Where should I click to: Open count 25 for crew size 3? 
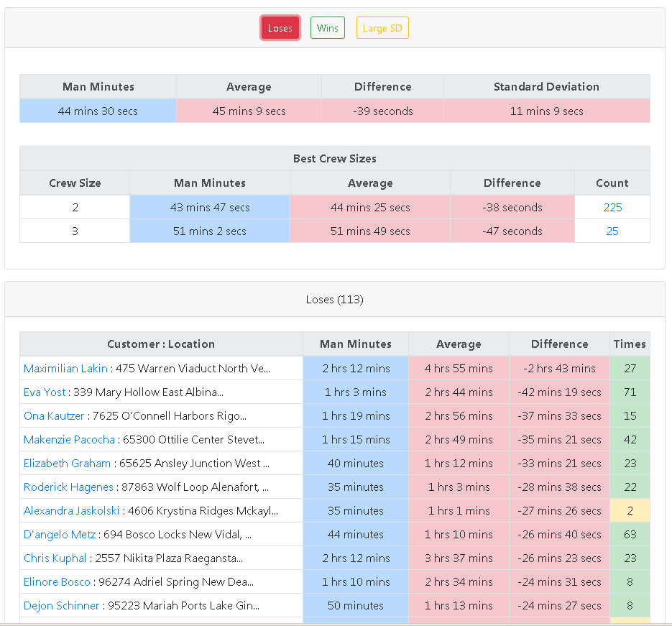tap(612, 231)
